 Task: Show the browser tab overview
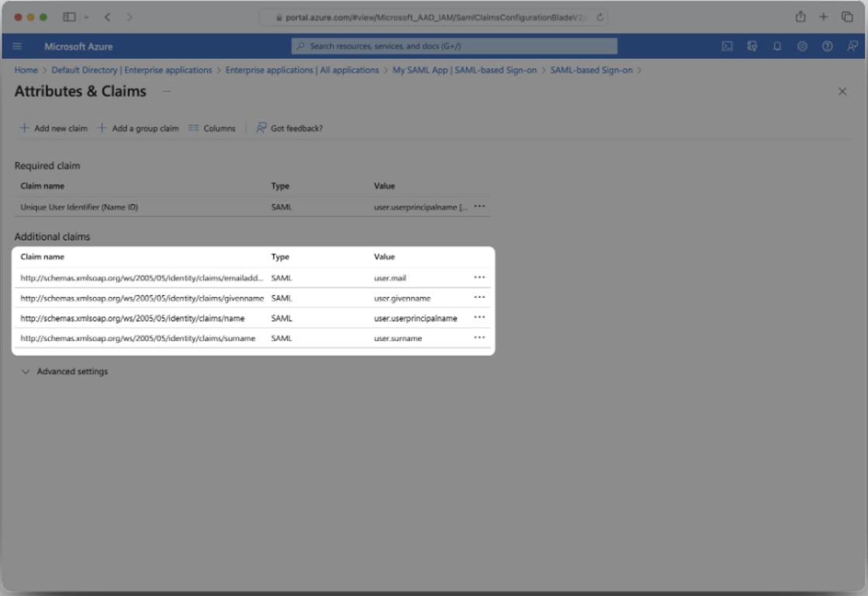(x=847, y=16)
